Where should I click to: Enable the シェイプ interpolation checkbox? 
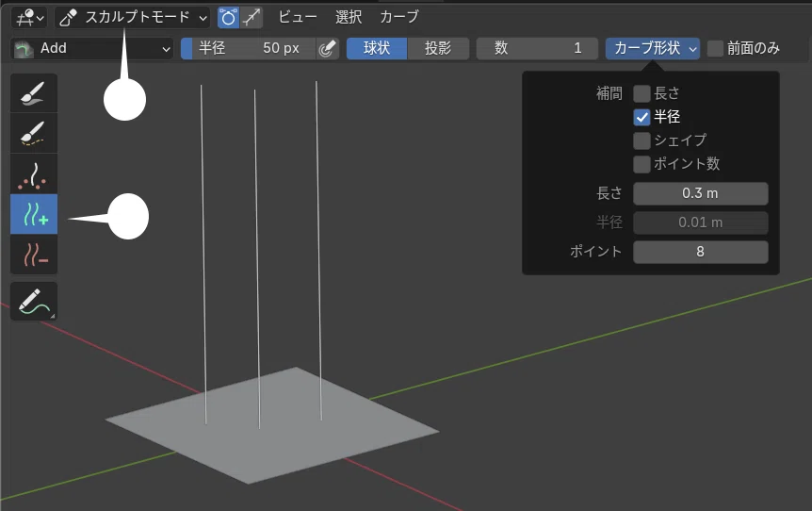(x=641, y=141)
